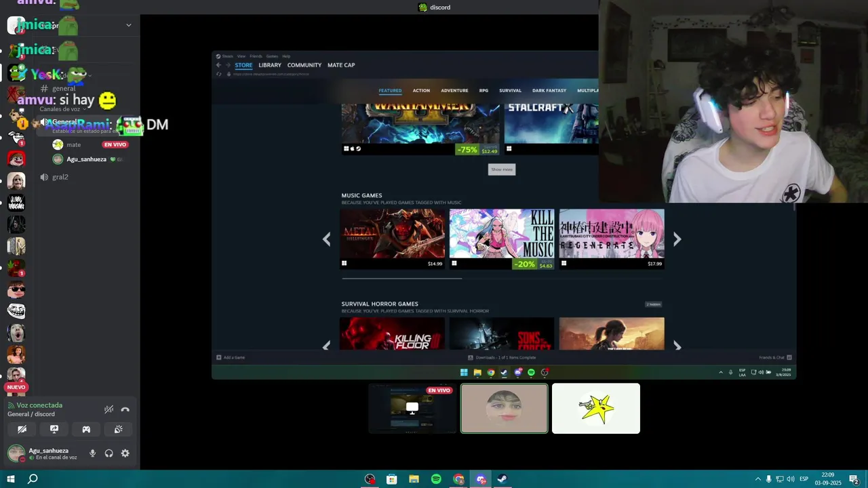The image size is (868, 488).
Task: Open the soundboard button in voice panel
Action: pos(118,429)
